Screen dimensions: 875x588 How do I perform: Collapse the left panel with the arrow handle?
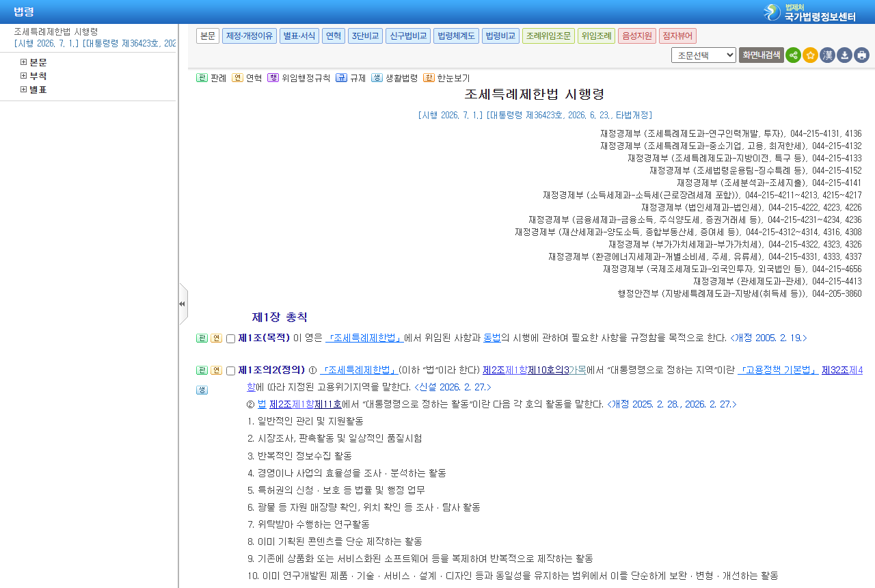pos(183,304)
